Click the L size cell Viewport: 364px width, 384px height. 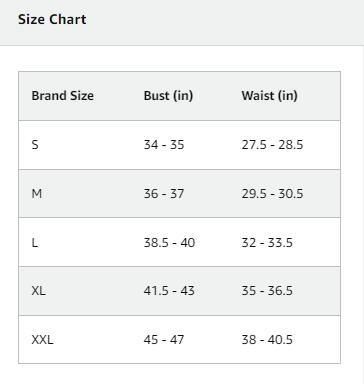coord(35,242)
